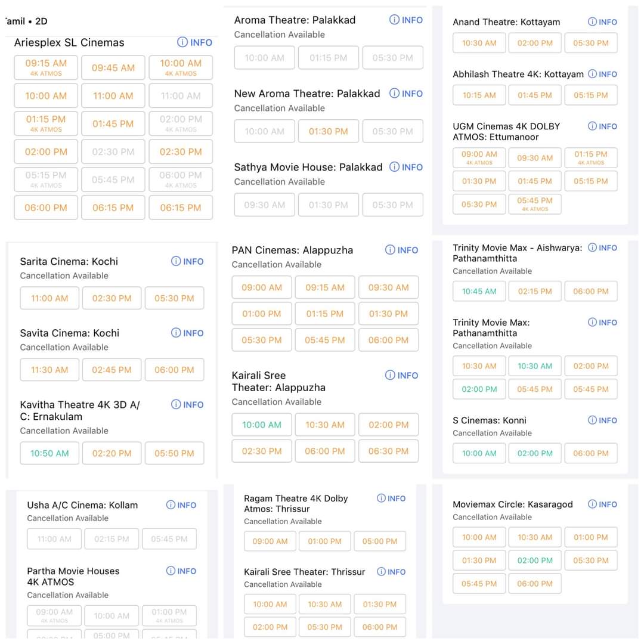Choose 05:30 PM show at Sarita Cinema Kochi
Viewport: 644px width, 644px height.
pos(174,298)
